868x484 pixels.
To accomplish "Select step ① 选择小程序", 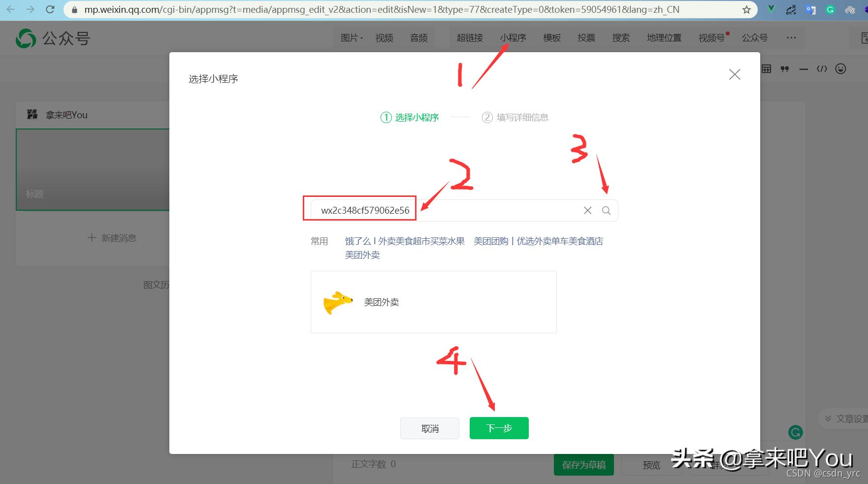I will click(410, 117).
